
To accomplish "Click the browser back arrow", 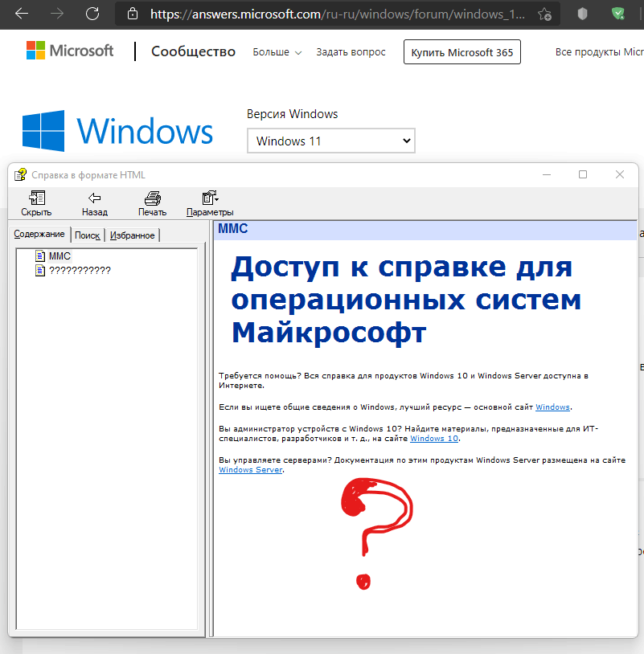I will click(21, 14).
